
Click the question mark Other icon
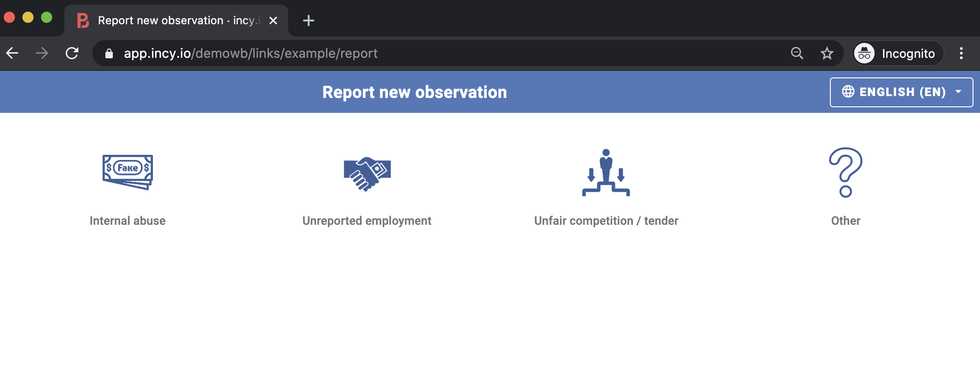pos(845,173)
